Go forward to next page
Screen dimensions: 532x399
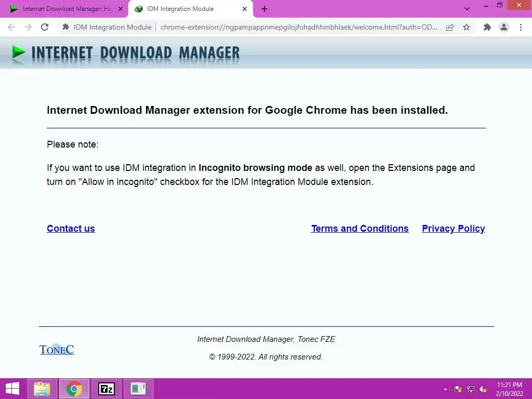click(x=28, y=27)
